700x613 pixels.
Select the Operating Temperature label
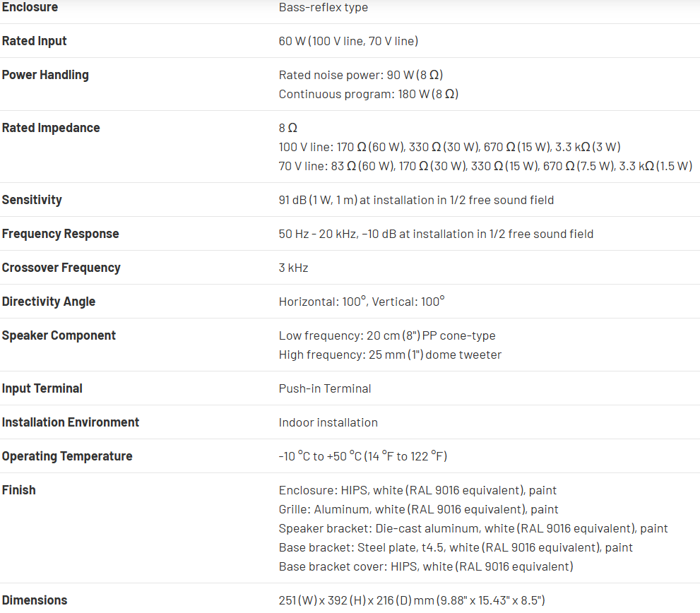point(67,456)
